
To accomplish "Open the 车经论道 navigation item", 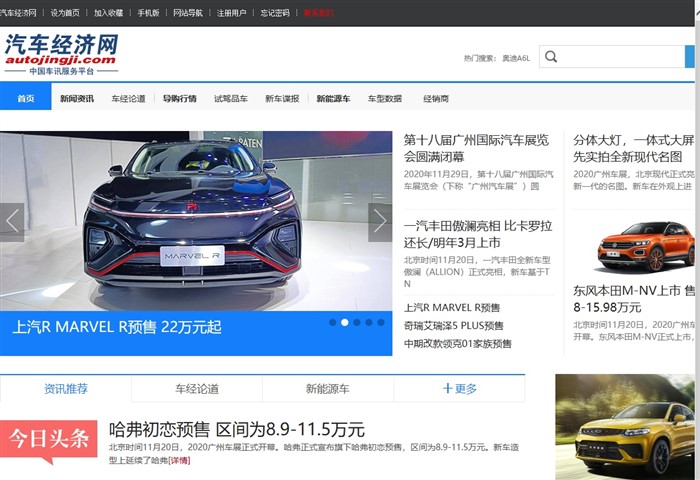I will [x=129, y=99].
